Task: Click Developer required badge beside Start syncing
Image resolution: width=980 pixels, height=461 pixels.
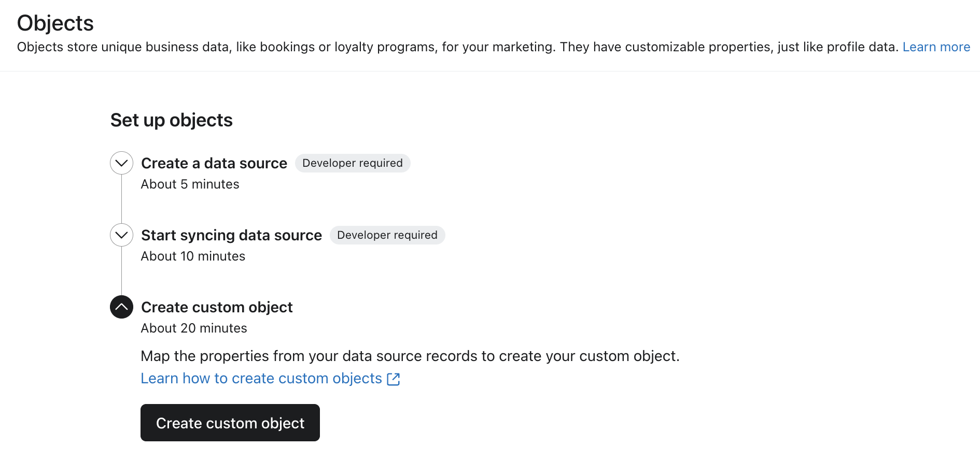Action: pos(387,235)
